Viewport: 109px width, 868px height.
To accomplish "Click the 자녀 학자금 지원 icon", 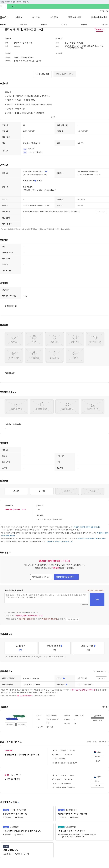I will 95,339.
